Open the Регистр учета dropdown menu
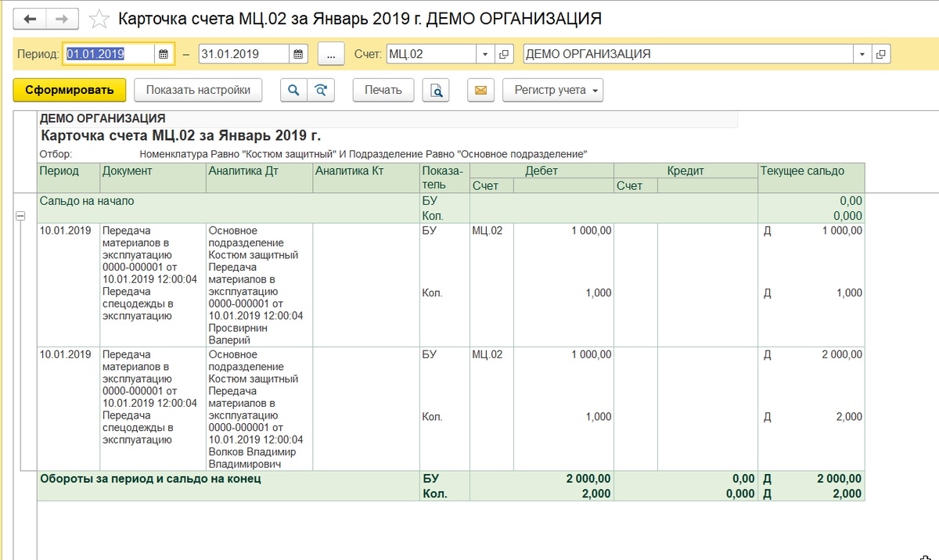Image resolution: width=939 pixels, height=560 pixels. pos(552,91)
